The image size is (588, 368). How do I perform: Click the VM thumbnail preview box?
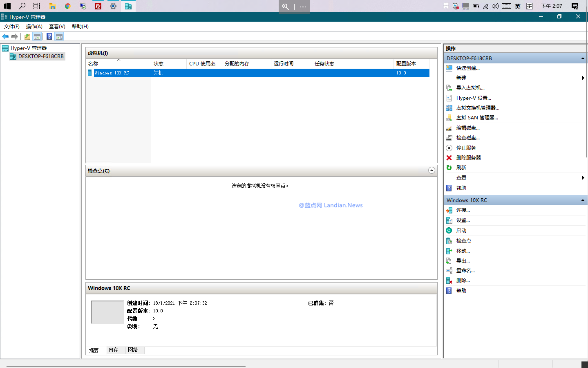click(107, 312)
